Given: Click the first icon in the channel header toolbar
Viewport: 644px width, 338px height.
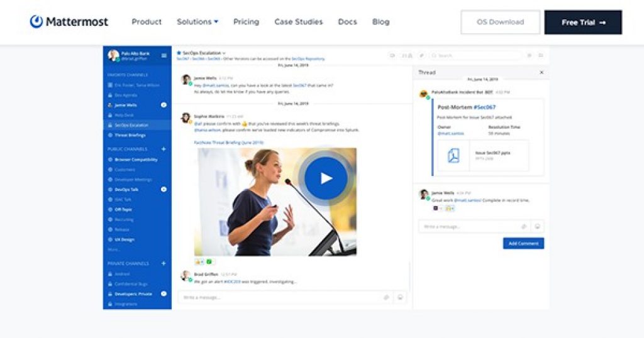Looking at the screenshot, I should click(x=392, y=55).
